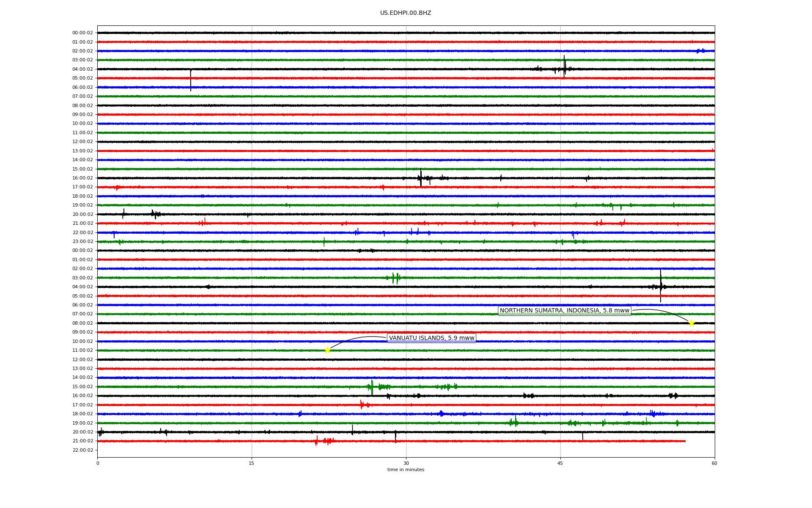Image resolution: width=812 pixels, height=508 pixels.
Task: Click the bottommost 22:00:02 row label
Action: (82, 450)
